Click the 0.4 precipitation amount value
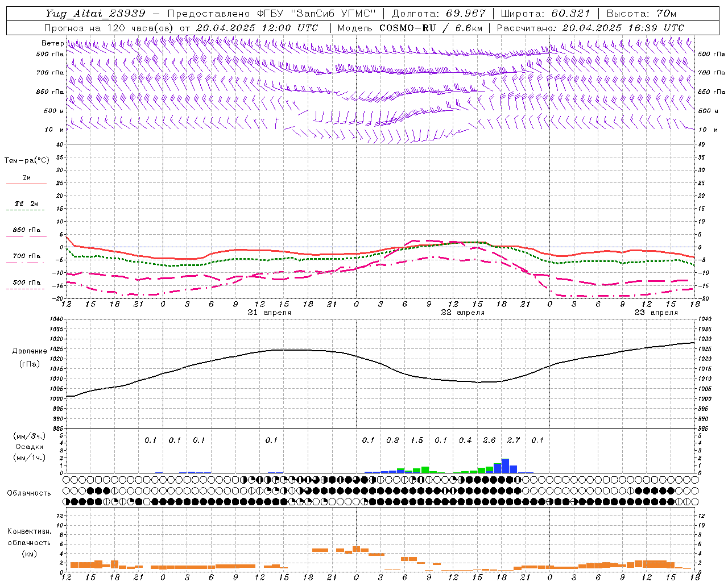728x582 pixels. 465,440
